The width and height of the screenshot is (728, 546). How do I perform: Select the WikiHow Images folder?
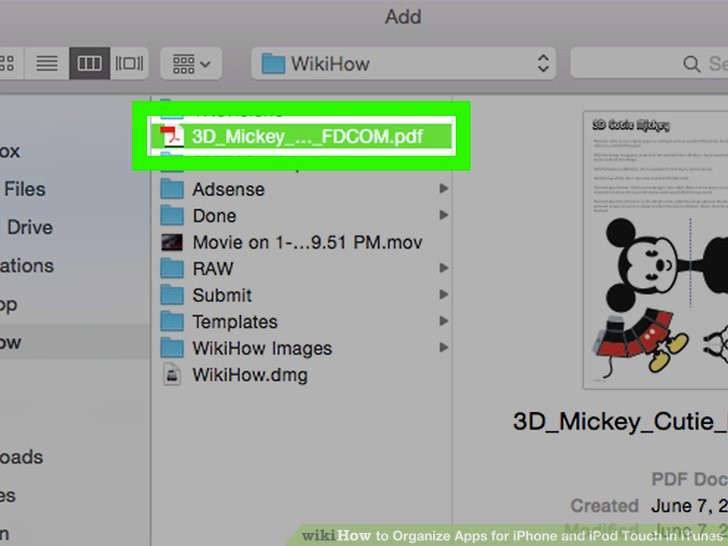(301, 348)
